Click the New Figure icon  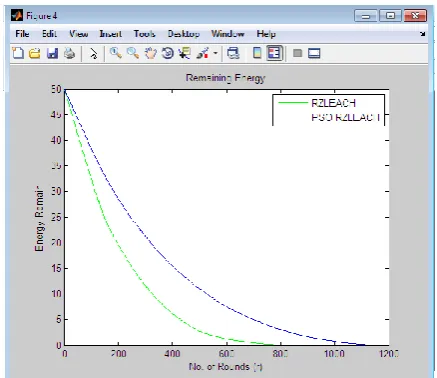click(x=18, y=53)
